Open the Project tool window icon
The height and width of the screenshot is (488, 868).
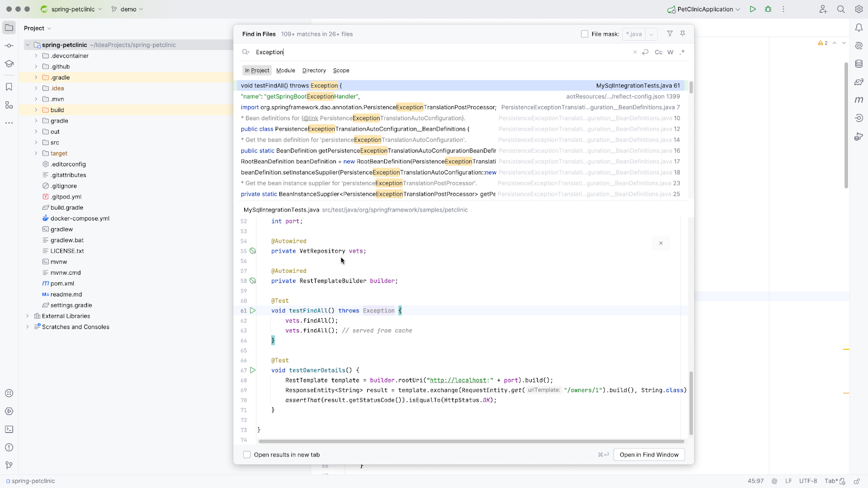click(9, 28)
